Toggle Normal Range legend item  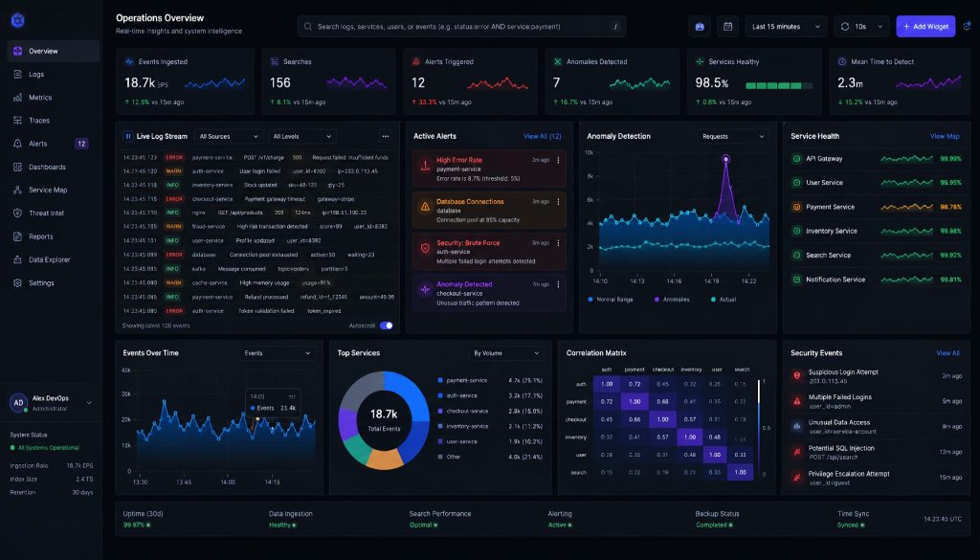(x=610, y=300)
